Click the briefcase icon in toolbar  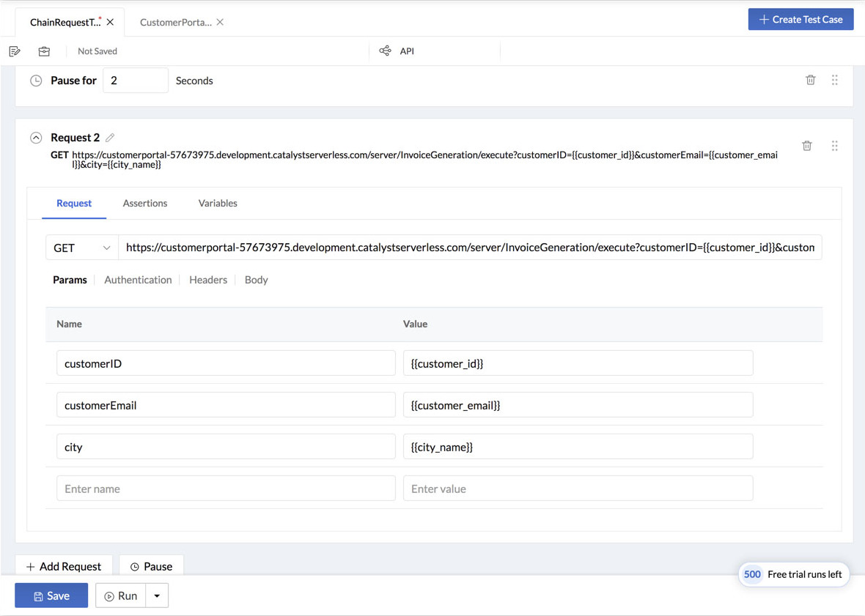(44, 51)
